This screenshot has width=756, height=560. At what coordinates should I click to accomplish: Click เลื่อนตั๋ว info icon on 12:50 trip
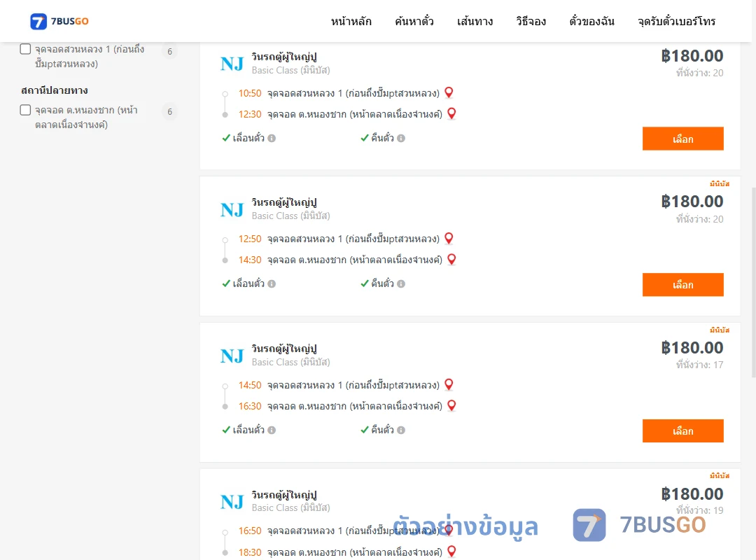click(272, 284)
